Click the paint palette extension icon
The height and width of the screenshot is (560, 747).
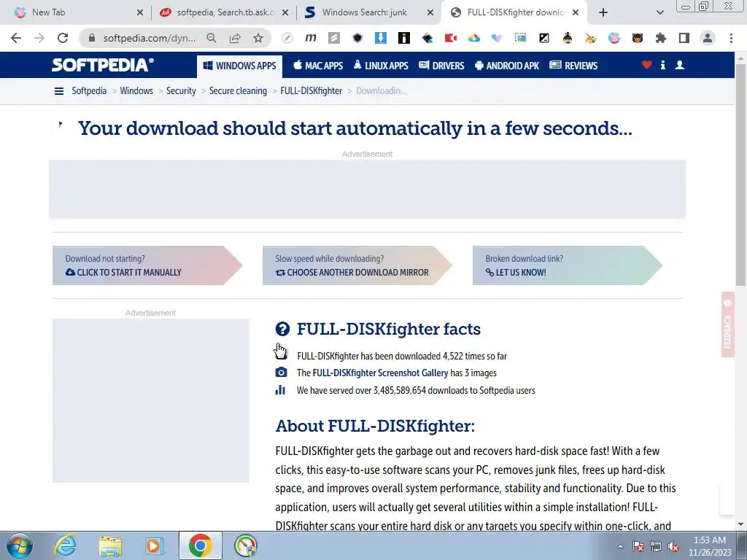591,38
